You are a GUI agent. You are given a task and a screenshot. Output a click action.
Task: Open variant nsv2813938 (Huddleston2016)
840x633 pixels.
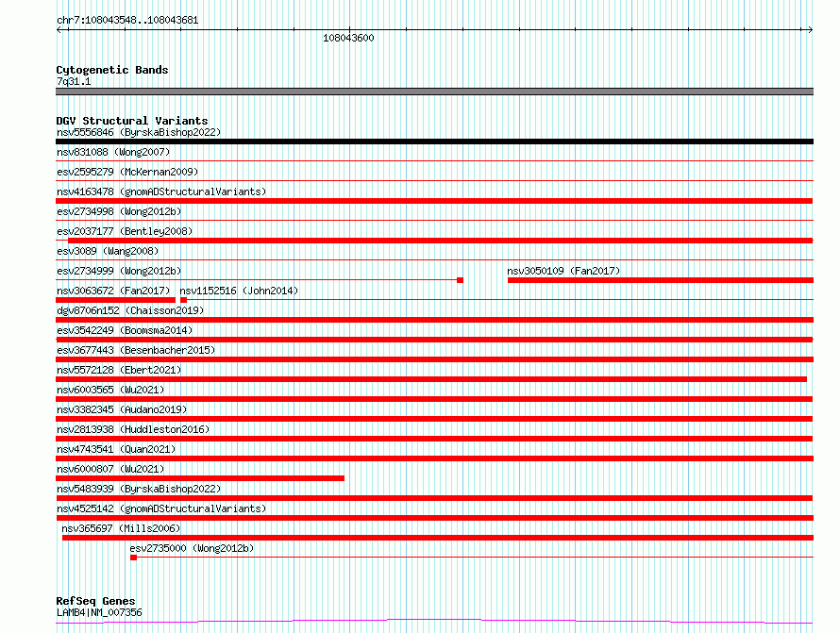tap(133, 429)
